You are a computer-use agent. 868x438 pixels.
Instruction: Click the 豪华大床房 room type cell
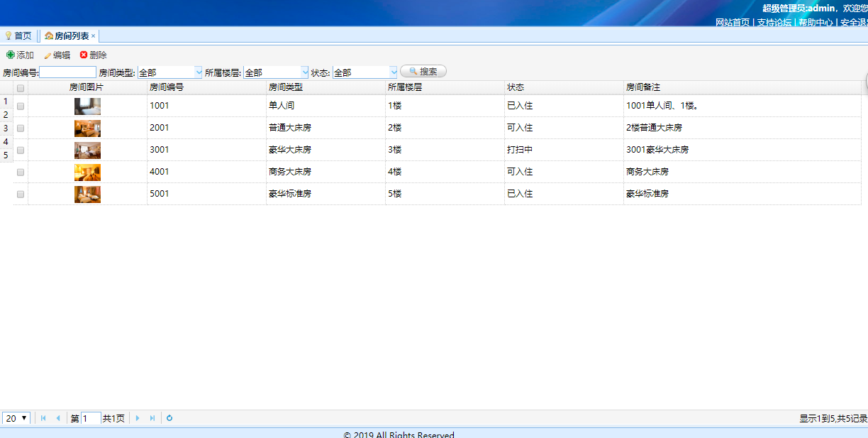click(x=325, y=150)
